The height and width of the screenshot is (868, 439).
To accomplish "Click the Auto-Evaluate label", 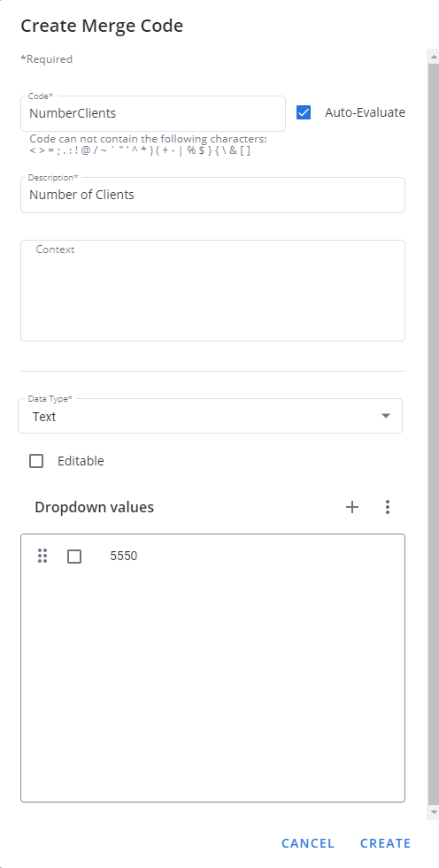I will coord(365,112).
